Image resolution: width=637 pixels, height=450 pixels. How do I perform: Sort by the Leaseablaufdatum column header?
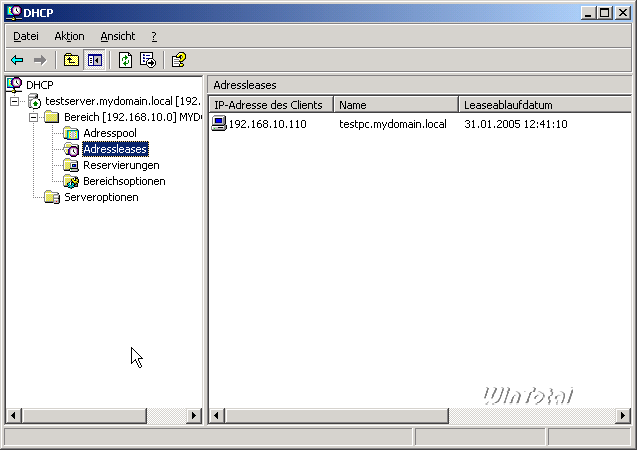pos(545,105)
